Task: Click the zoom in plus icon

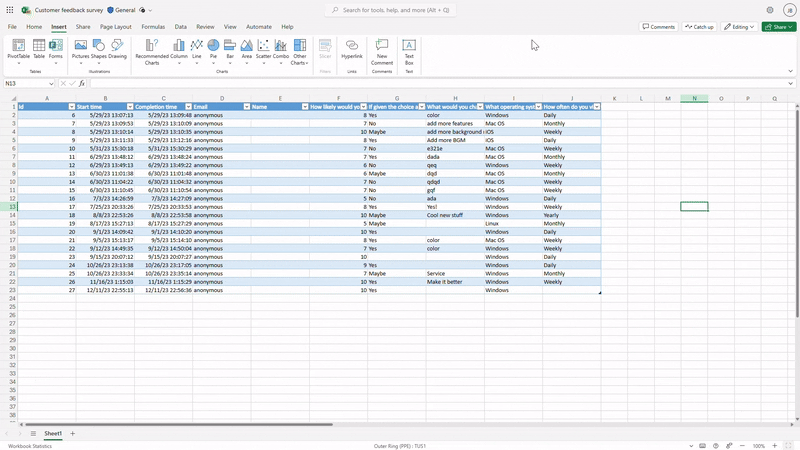Action: tap(774, 445)
